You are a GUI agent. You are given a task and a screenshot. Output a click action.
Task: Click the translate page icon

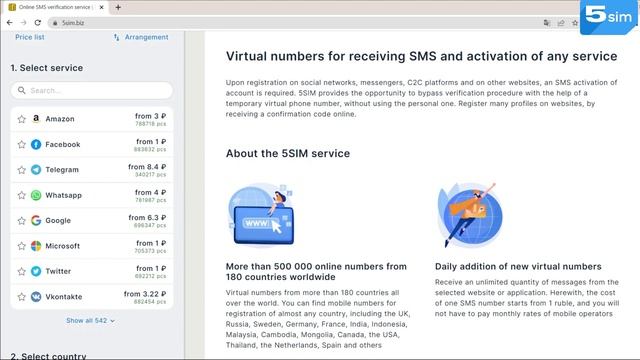547,23
